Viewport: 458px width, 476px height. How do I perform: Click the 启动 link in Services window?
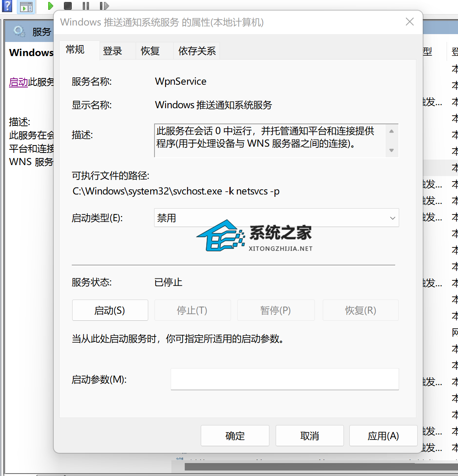(18, 82)
